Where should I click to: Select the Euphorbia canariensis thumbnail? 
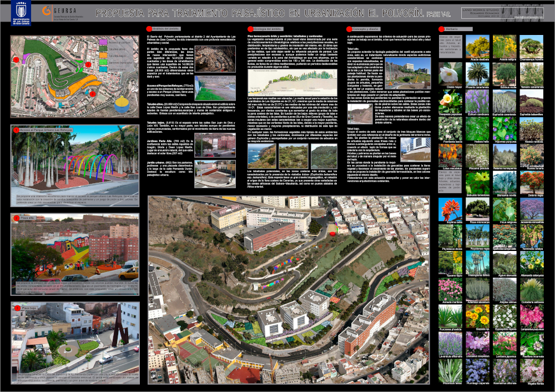504,101
